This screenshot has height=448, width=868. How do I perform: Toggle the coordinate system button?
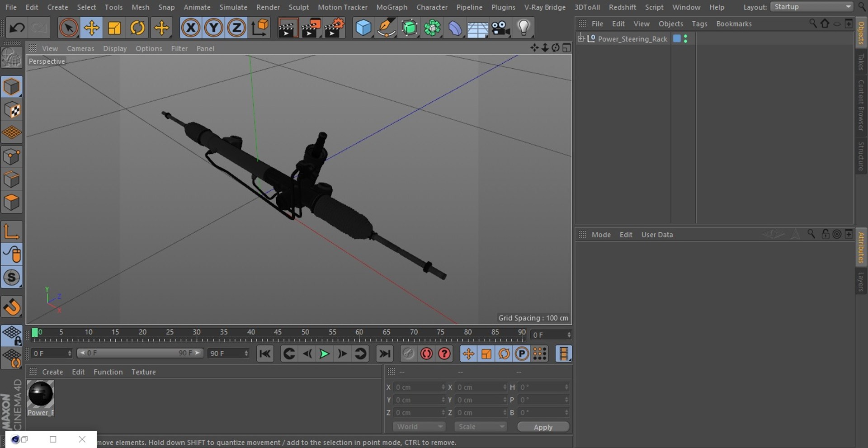(x=260, y=28)
